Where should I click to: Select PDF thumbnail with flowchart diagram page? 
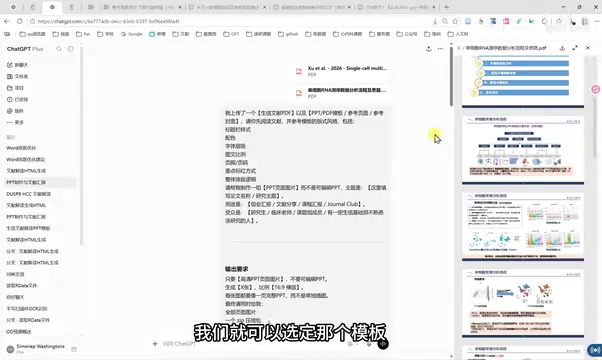tap(523, 150)
